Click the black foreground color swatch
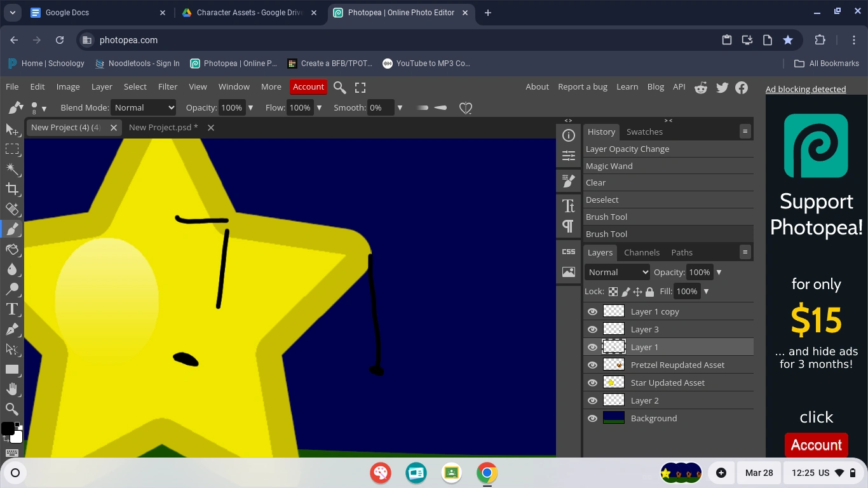 (x=8, y=428)
